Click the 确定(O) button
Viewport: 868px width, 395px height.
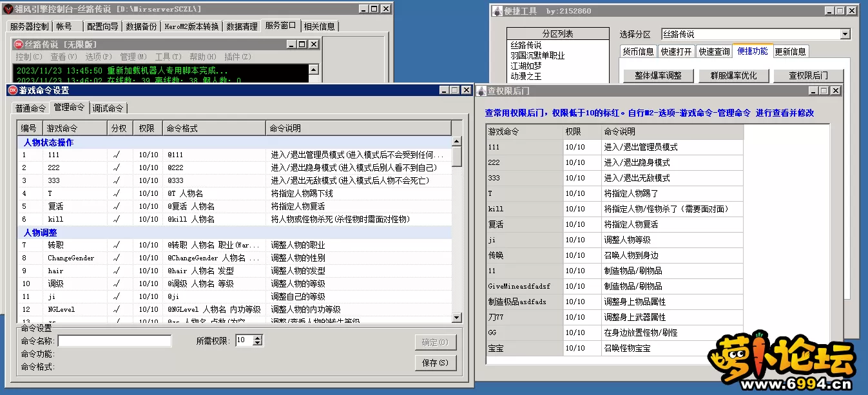point(436,342)
